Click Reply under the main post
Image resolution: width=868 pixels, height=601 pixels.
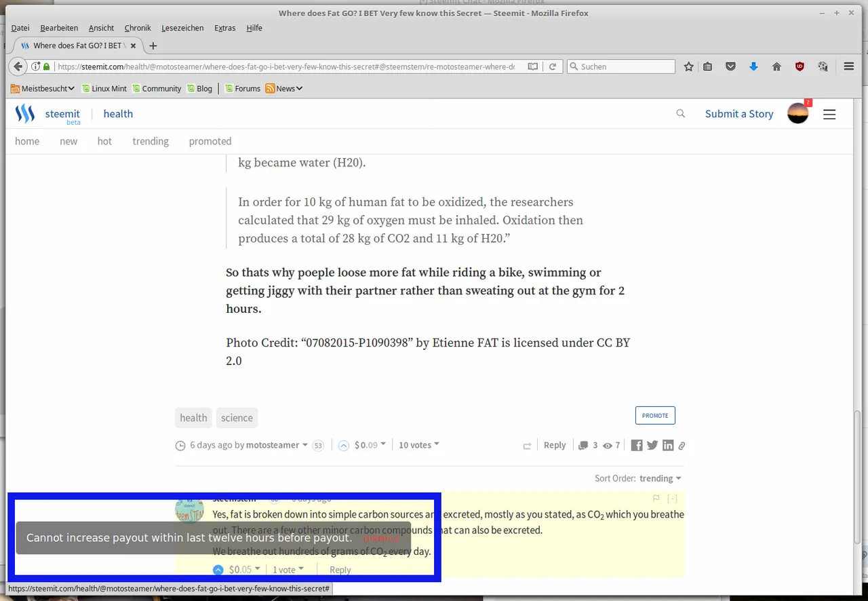pyautogui.click(x=555, y=445)
